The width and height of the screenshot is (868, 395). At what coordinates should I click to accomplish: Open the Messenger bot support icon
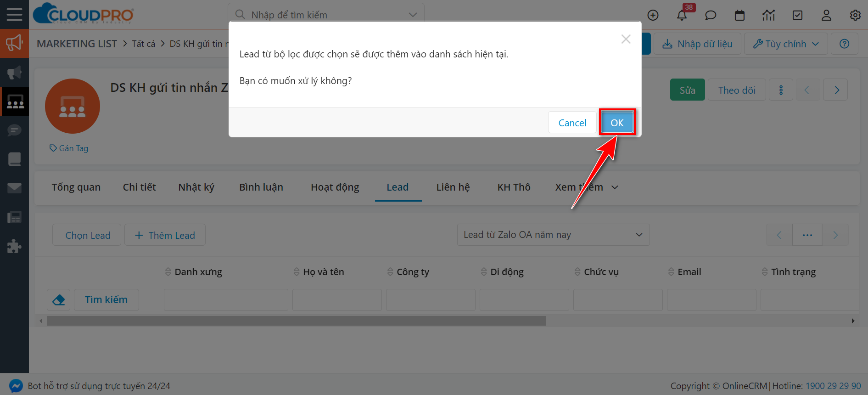16,386
